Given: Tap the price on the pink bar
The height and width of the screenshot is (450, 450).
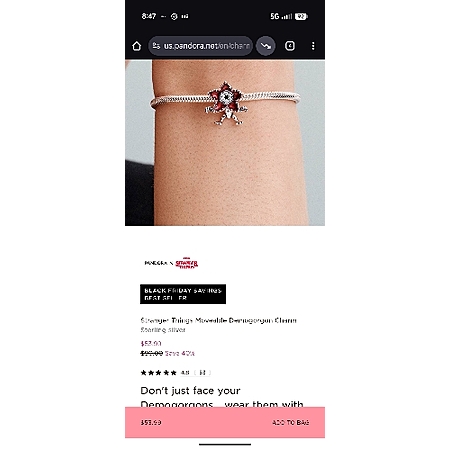Looking at the screenshot, I should point(151,423).
